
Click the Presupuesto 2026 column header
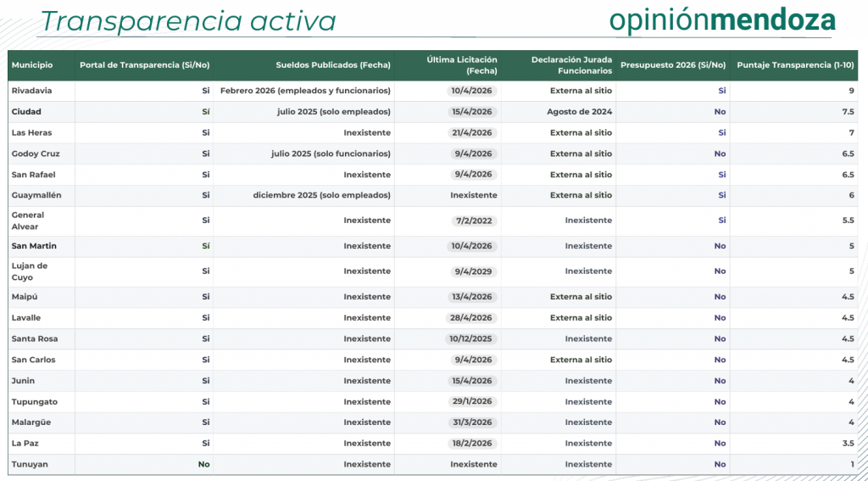[x=673, y=65]
